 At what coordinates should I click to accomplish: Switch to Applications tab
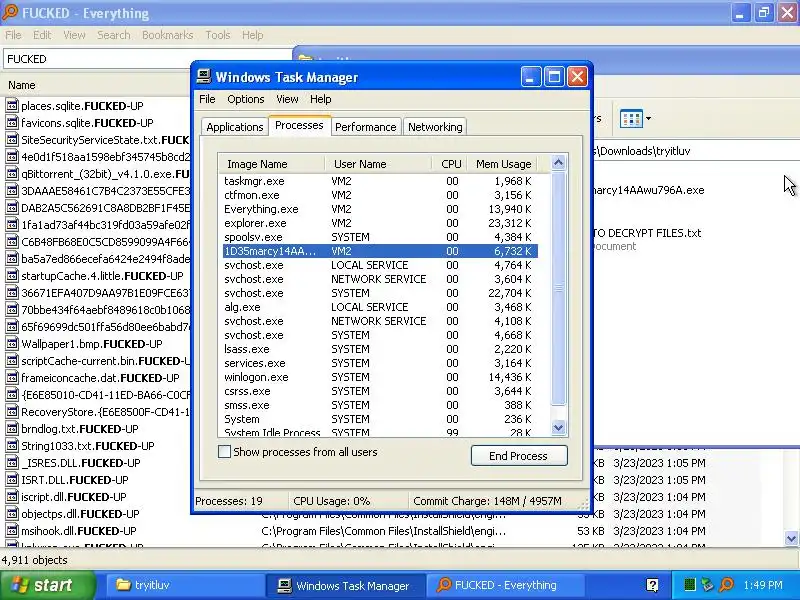point(235,127)
